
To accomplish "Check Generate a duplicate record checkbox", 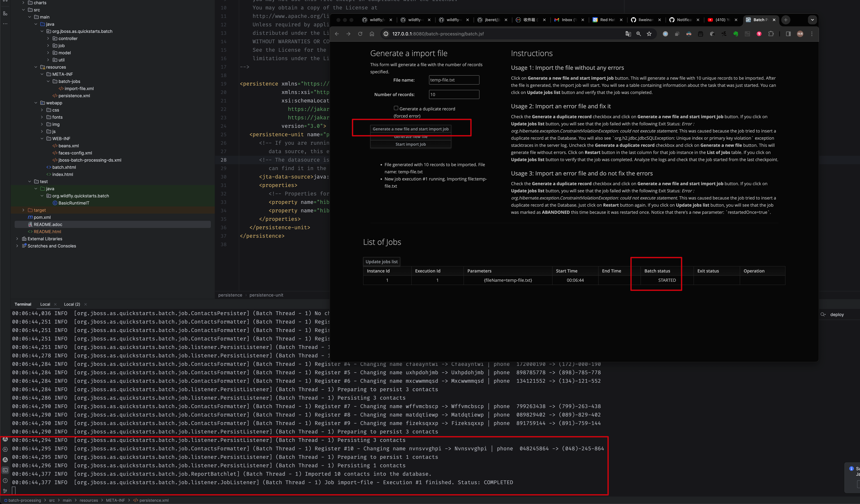I will [x=396, y=108].
